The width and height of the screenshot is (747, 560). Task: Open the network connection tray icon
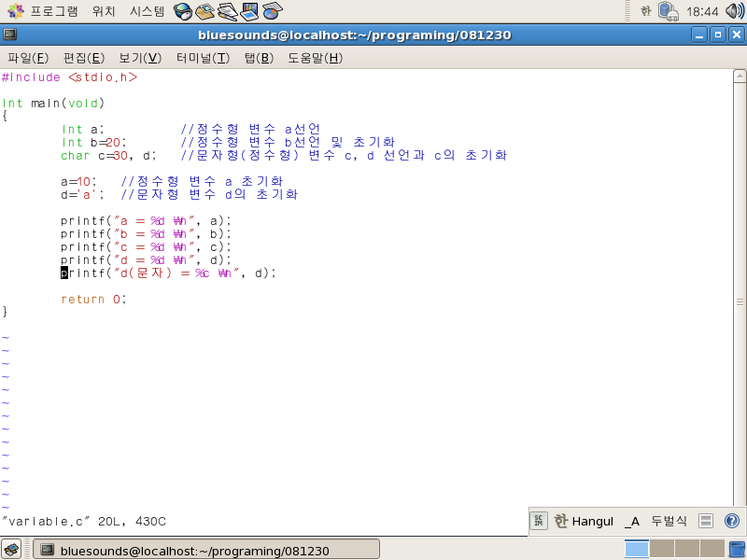669,11
